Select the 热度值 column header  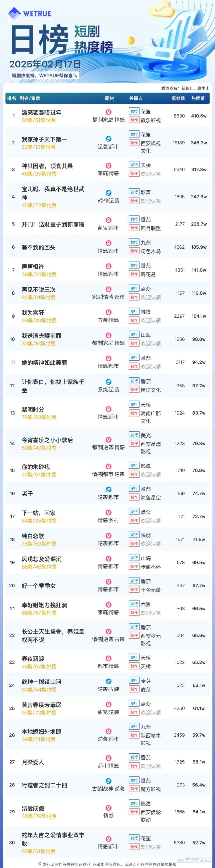[198, 98]
